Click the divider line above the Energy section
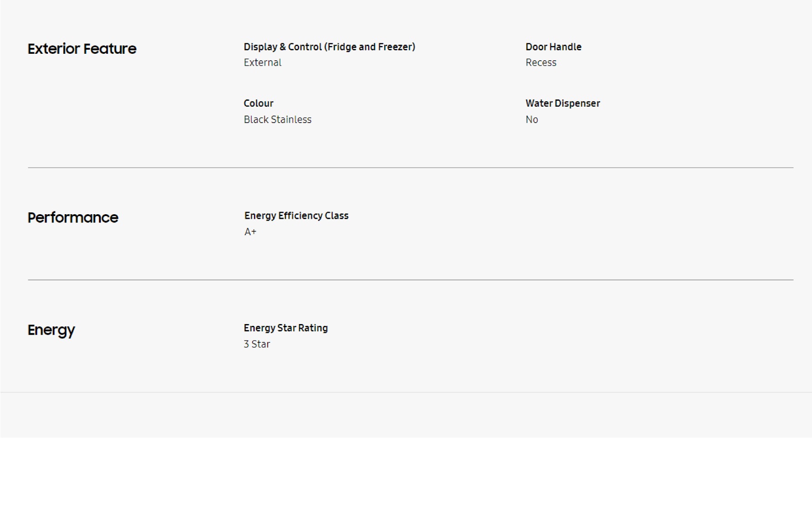The image size is (812, 505). click(x=410, y=280)
